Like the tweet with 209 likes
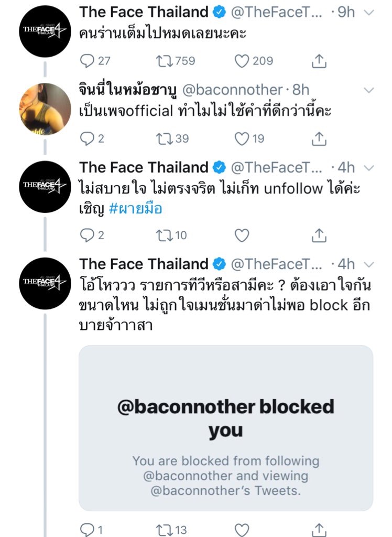This screenshot has height=537, width=392. click(x=242, y=61)
